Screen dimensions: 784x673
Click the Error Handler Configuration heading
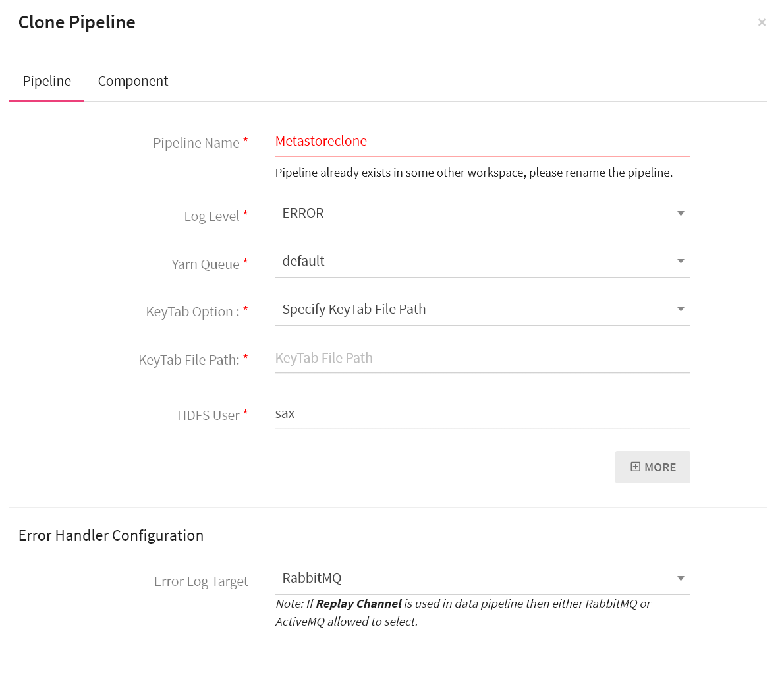click(111, 535)
